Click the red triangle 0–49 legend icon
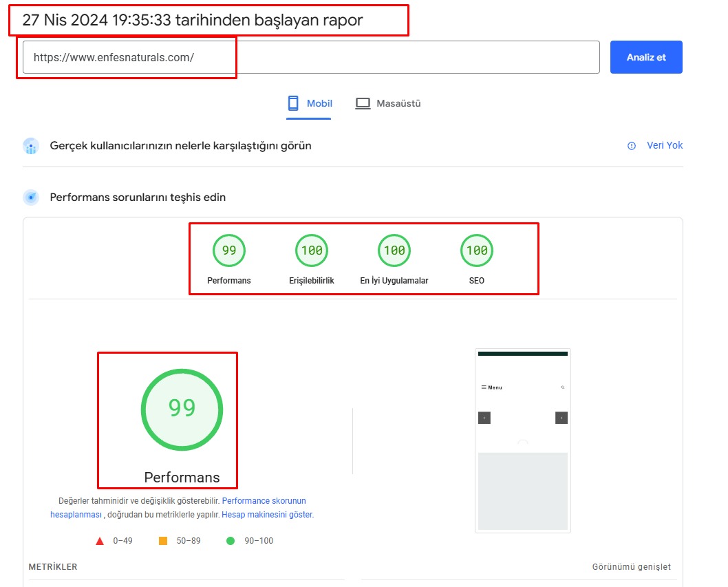Screen dimensions: 728x587 [100, 541]
